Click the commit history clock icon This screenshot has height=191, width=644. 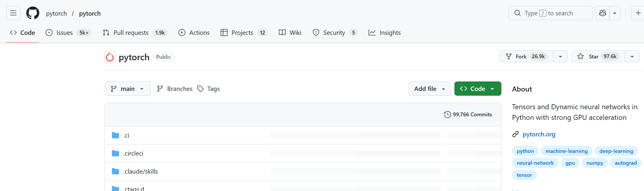coord(447,115)
